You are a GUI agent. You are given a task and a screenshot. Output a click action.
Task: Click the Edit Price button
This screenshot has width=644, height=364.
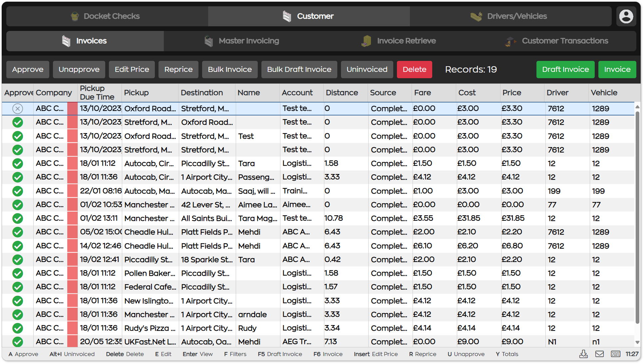point(132,70)
